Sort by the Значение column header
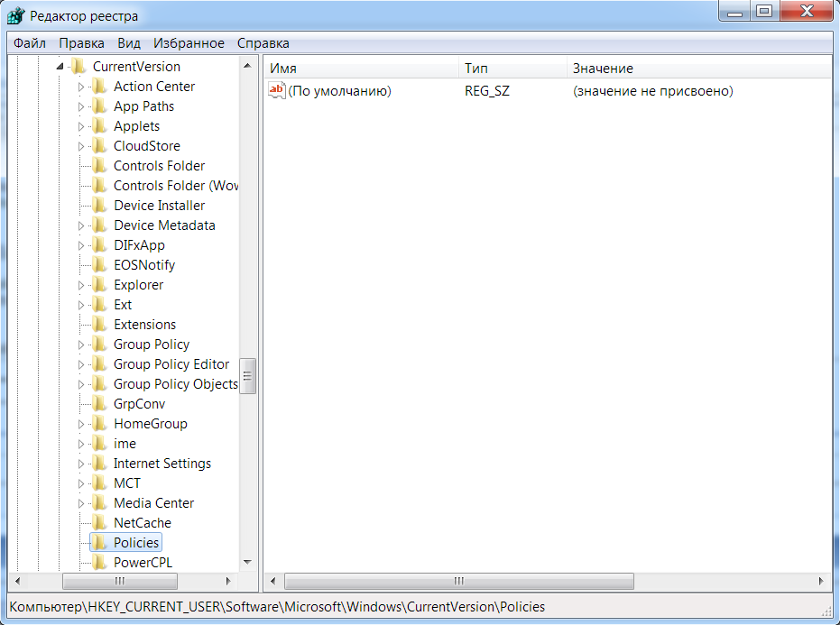 pyautogui.click(x=699, y=69)
